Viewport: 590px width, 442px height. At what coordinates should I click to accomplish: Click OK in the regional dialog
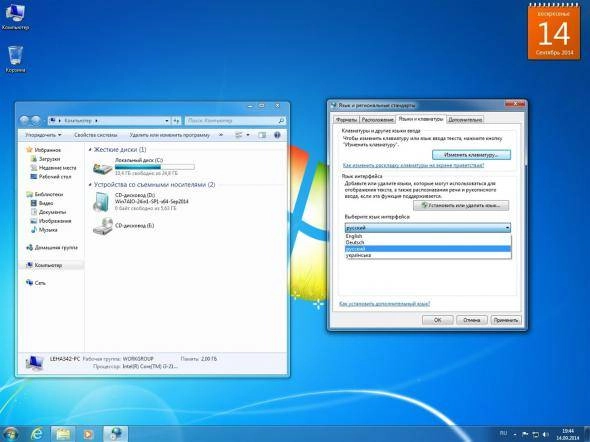[x=438, y=320]
